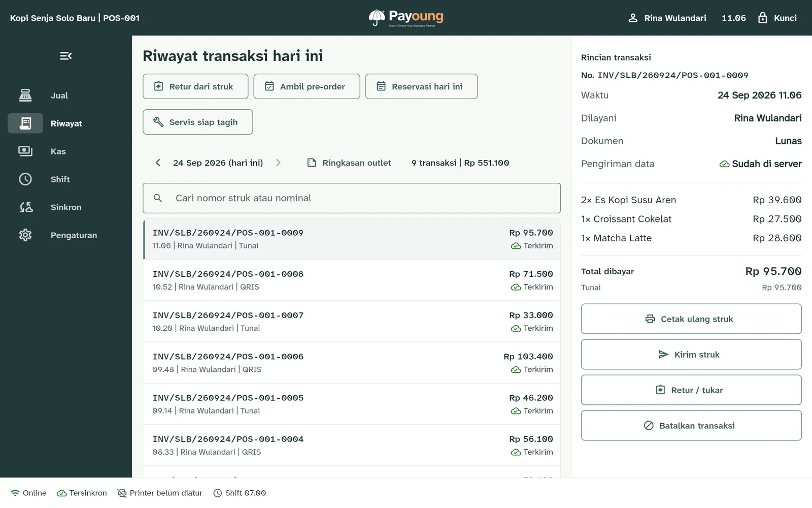Switch to the Sinkron menu
This screenshot has width=812, height=508.
66,207
